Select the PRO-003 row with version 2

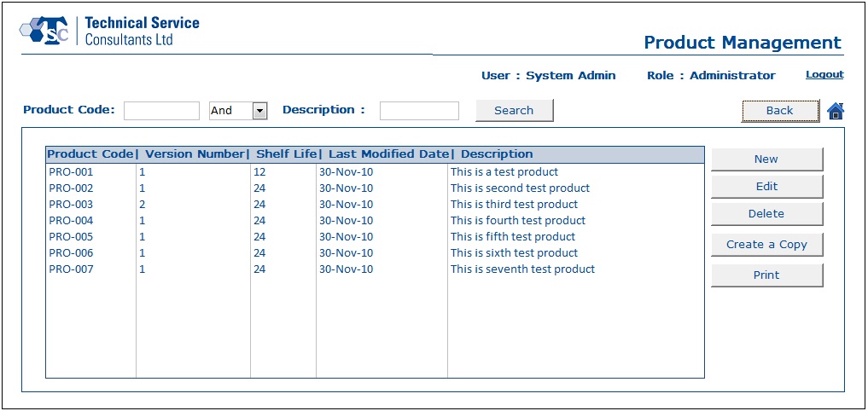pyautogui.click(x=375, y=205)
